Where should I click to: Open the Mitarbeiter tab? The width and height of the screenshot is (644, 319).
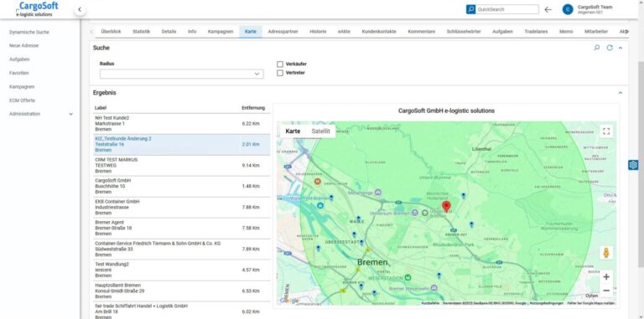(596, 32)
